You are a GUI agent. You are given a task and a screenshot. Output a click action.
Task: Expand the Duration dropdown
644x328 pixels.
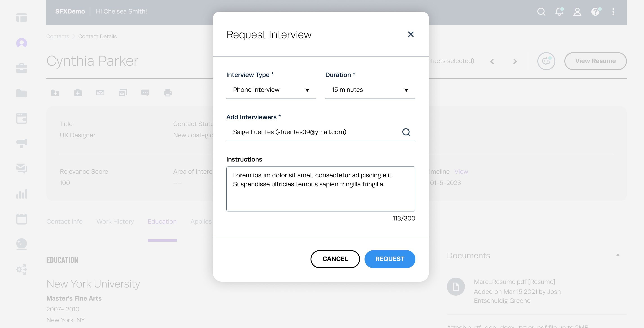click(x=370, y=90)
